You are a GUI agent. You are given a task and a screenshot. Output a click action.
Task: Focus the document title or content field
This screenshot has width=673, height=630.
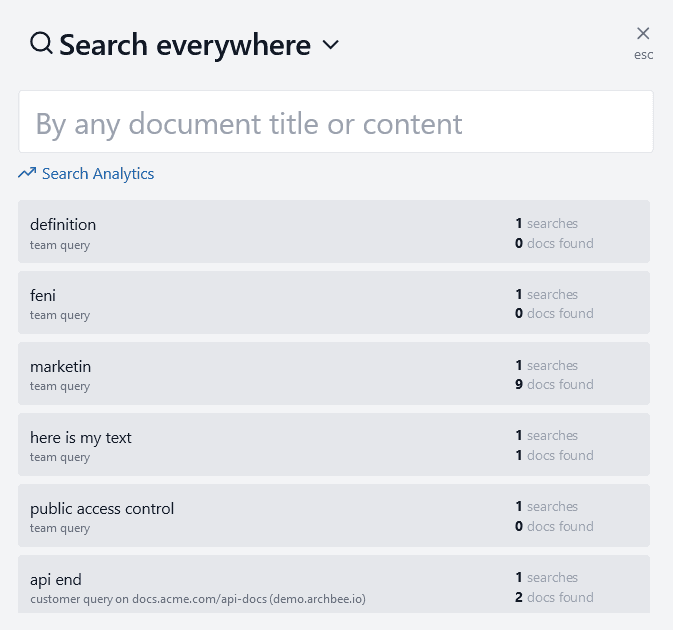point(336,123)
